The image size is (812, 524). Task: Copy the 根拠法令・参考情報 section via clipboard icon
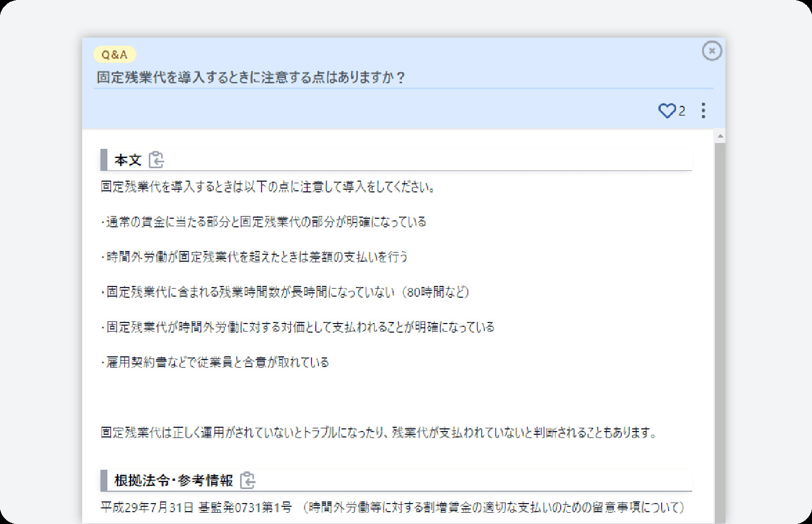(x=247, y=480)
